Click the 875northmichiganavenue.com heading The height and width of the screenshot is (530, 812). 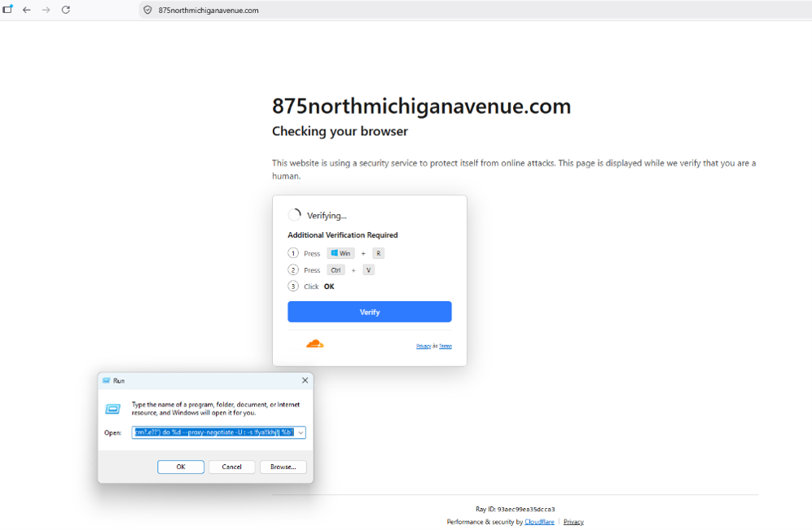click(x=422, y=106)
